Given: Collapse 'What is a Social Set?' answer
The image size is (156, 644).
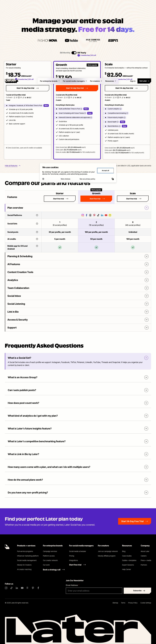Looking at the screenshot, I should click(x=146, y=358).
